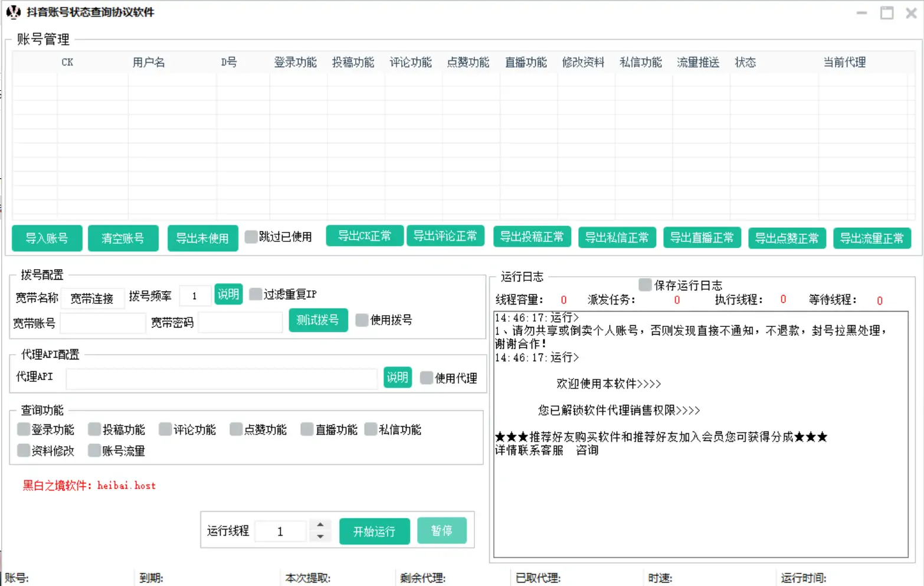This screenshot has height=586, width=924.
Task: Toggle the 跳过已使用 checkbox
Action: point(251,237)
